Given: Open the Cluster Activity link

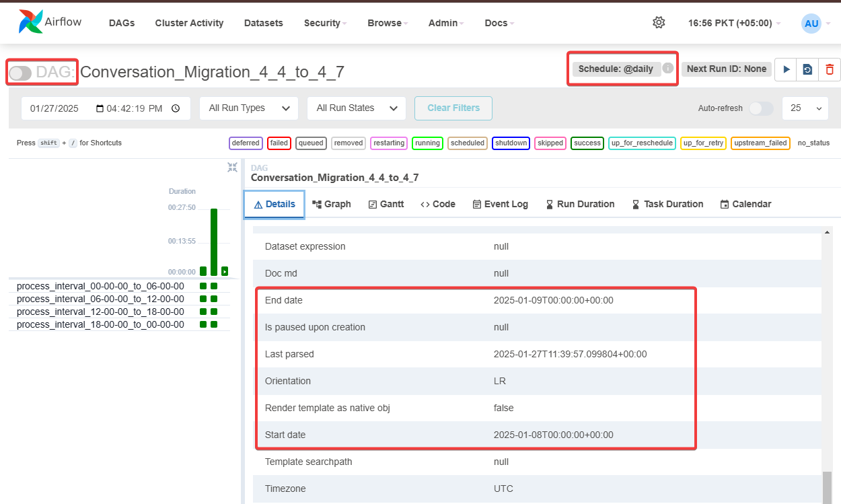Looking at the screenshot, I should pyautogui.click(x=189, y=23).
